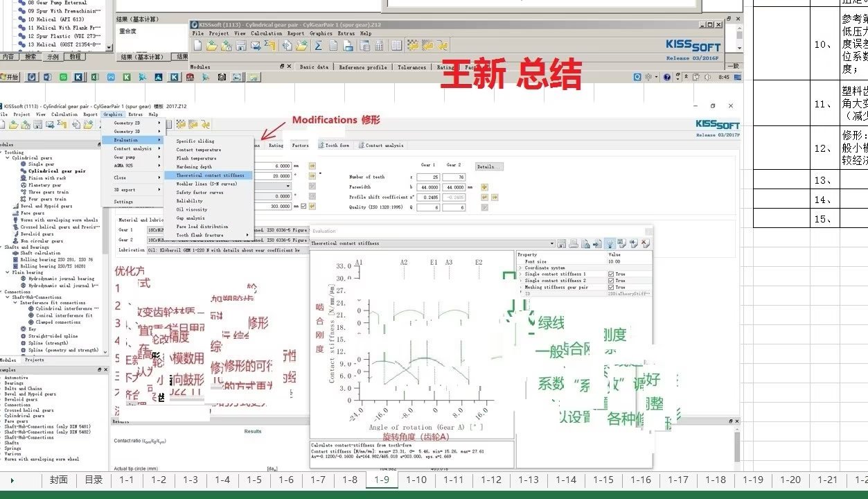
Task: Click the Basic data tab in the upper window
Action: (314, 67)
